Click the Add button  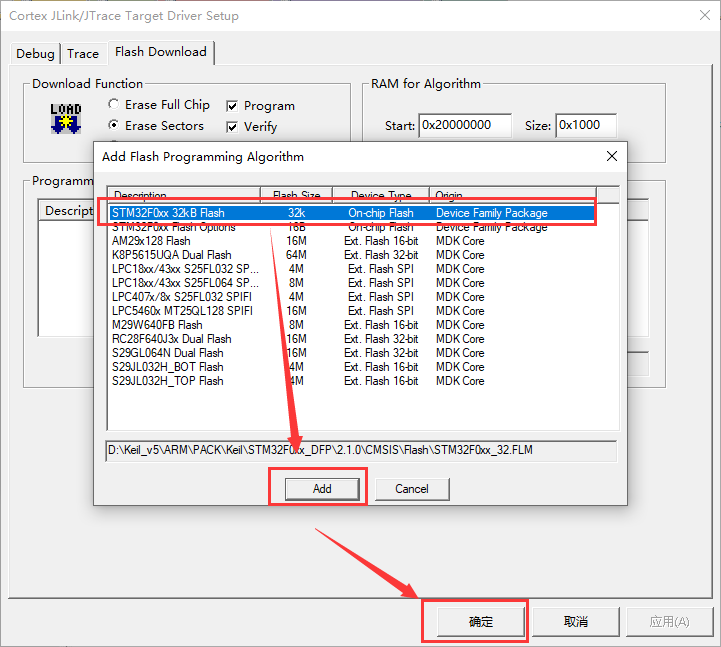[322, 489]
